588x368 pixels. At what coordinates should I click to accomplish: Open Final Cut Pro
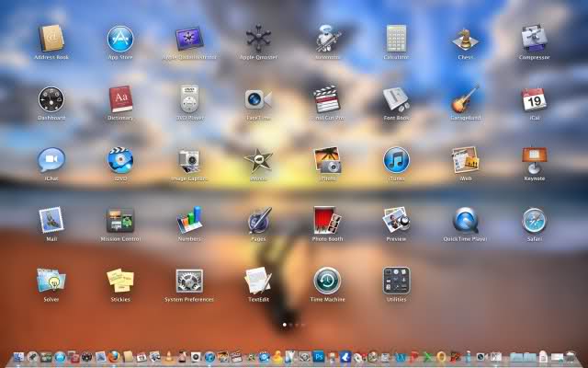click(327, 99)
